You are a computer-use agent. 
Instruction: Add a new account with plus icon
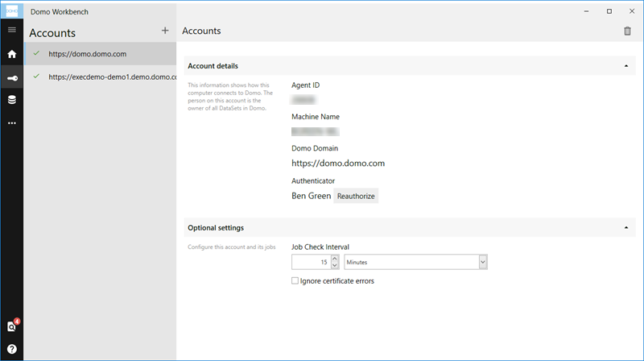pos(165,31)
